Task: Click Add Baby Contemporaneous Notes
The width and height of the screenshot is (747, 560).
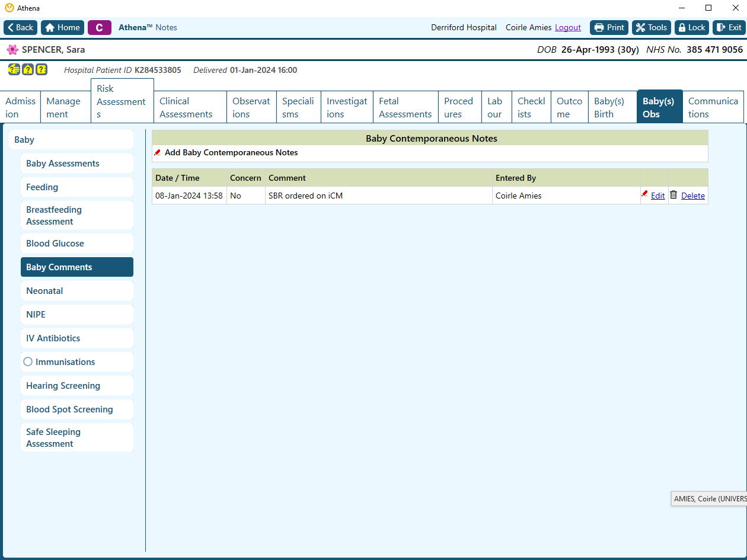Action: pos(231,152)
